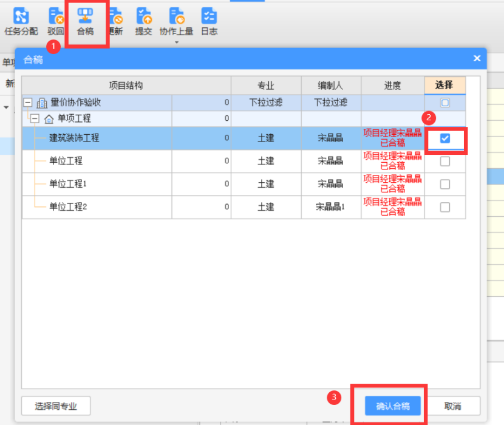The width and height of the screenshot is (504, 425).
Task: Click the 土建 cell in 单位工程 row
Action: tap(266, 161)
